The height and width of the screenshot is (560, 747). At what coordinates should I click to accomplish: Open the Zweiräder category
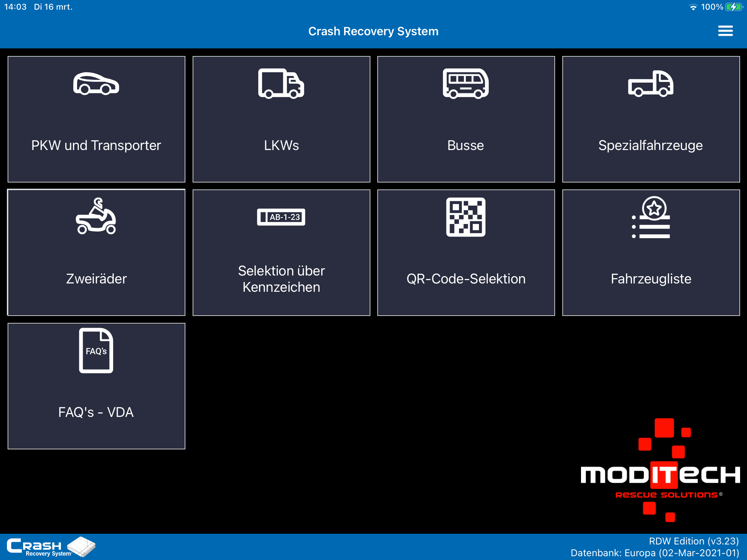(x=96, y=253)
